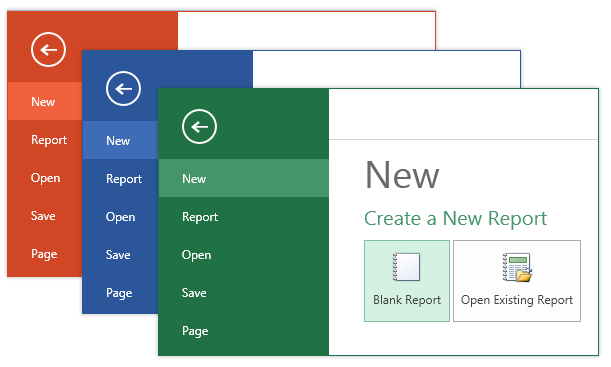The height and width of the screenshot is (367, 611).
Task: Click the Open Existing Report label
Action: click(517, 300)
